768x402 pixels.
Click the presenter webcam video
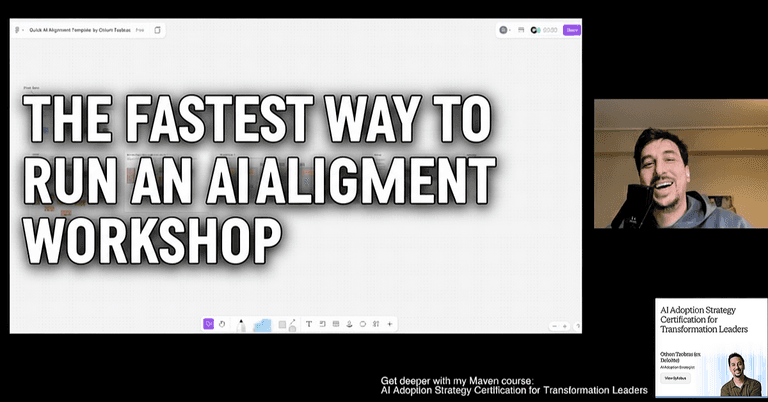[681, 164]
